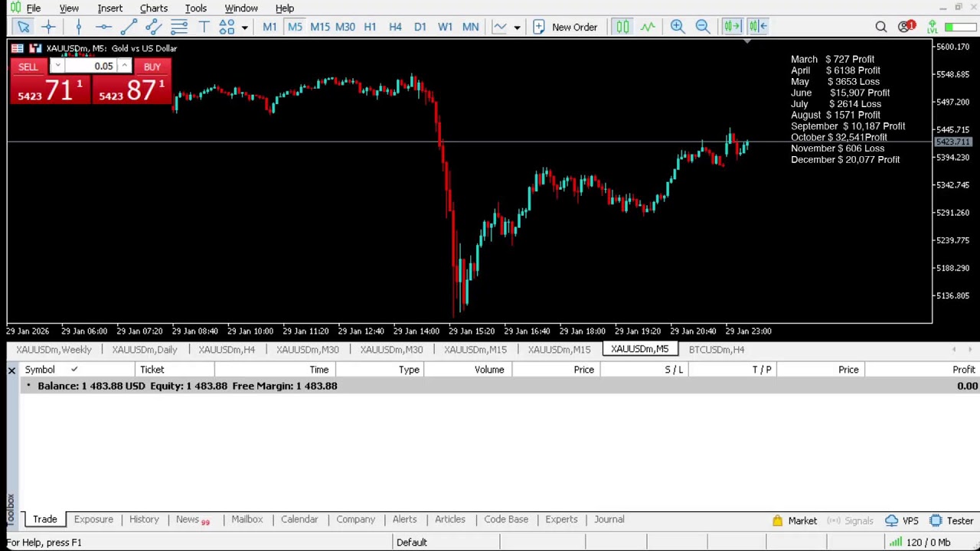Switch to D1 timeframe
980x551 pixels.
point(420,27)
